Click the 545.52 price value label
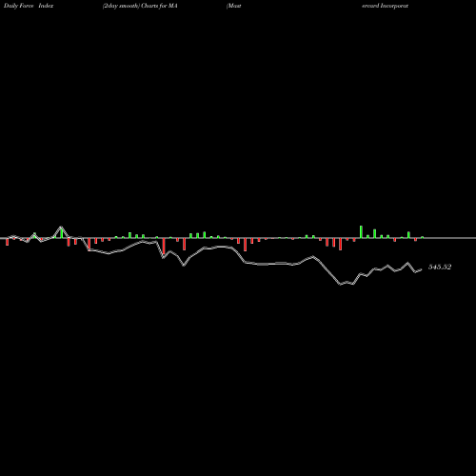The width and height of the screenshot is (476, 476). (x=440, y=267)
